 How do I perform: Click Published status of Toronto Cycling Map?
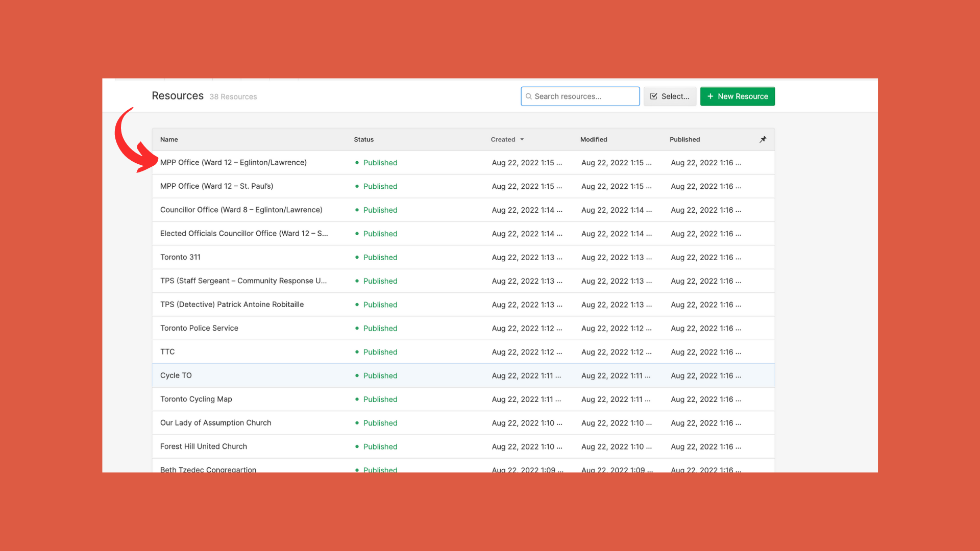point(380,399)
